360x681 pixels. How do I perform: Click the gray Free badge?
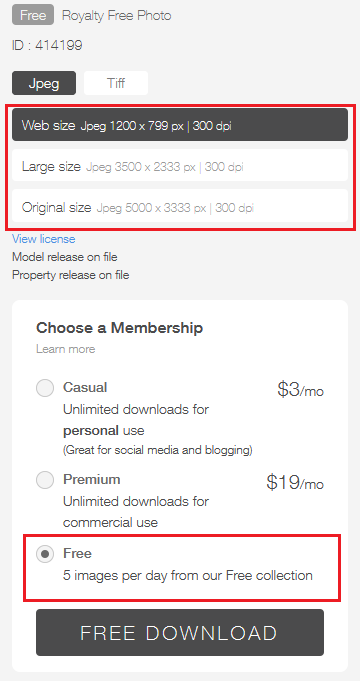click(x=33, y=15)
